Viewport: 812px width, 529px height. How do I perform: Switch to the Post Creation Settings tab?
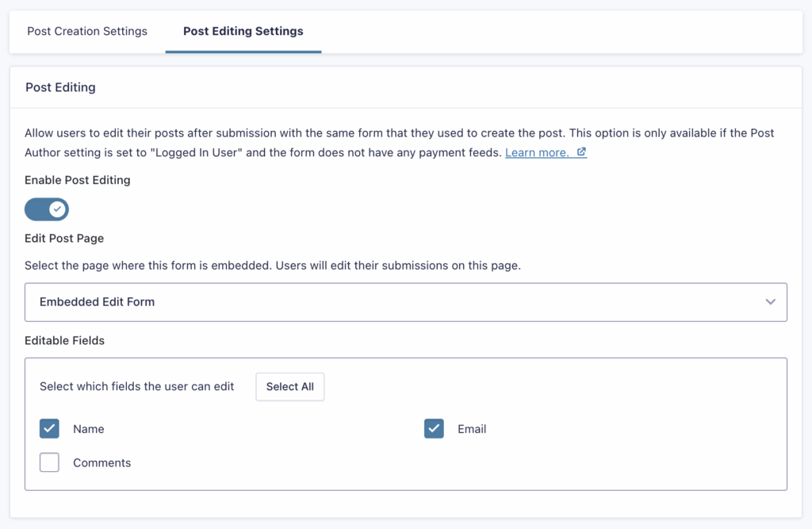86,31
